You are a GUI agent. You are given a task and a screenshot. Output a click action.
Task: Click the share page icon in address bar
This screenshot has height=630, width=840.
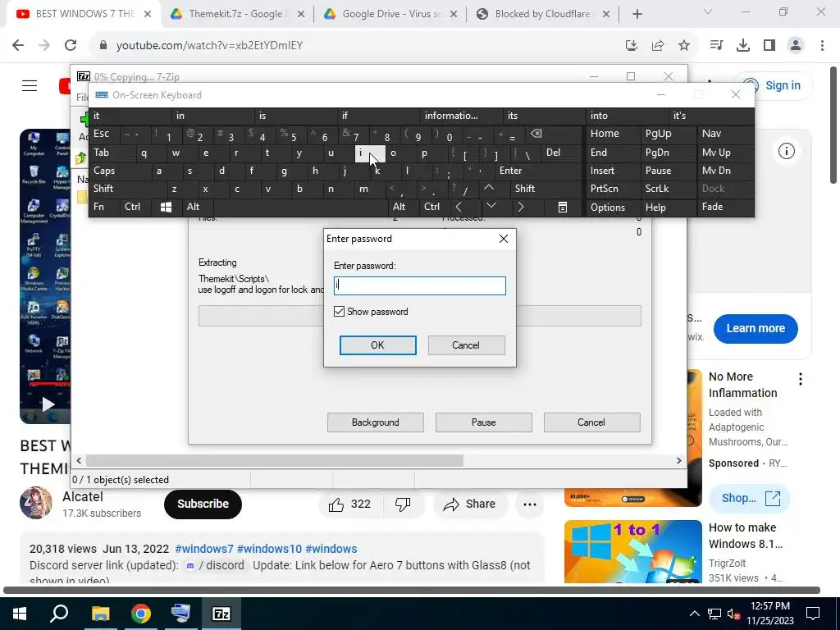(x=658, y=46)
